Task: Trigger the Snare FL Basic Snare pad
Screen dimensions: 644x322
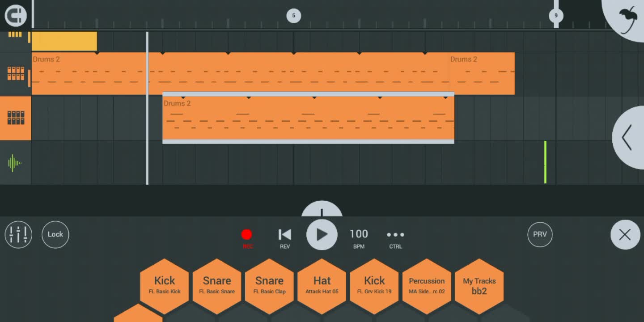Action: click(217, 286)
